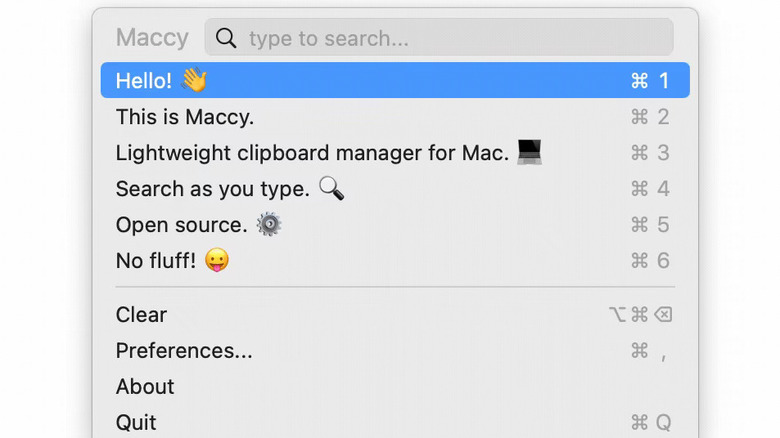Choose "Lightweight clipboard manager for Mac." item
The width and height of the screenshot is (780, 438).
312,153
